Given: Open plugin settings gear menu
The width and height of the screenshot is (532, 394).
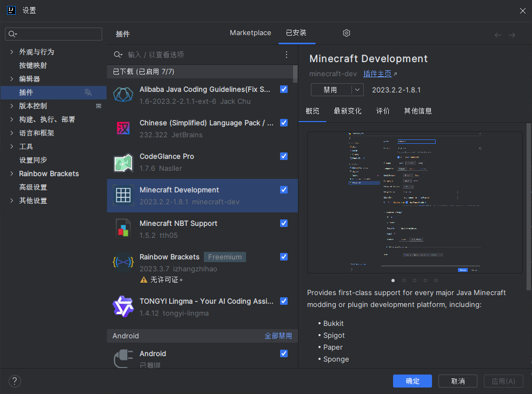Looking at the screenshot, I should click(x=347, y=33).
